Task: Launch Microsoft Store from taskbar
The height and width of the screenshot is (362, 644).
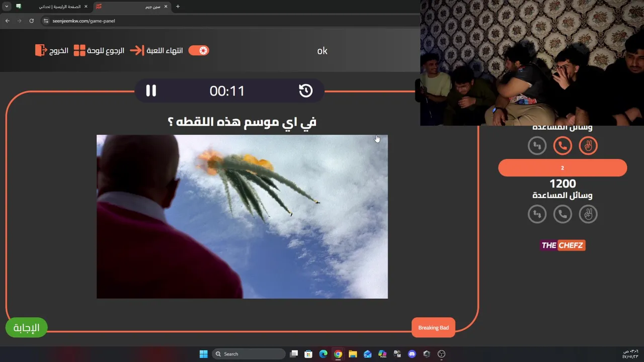Action: tap(308, 354)
